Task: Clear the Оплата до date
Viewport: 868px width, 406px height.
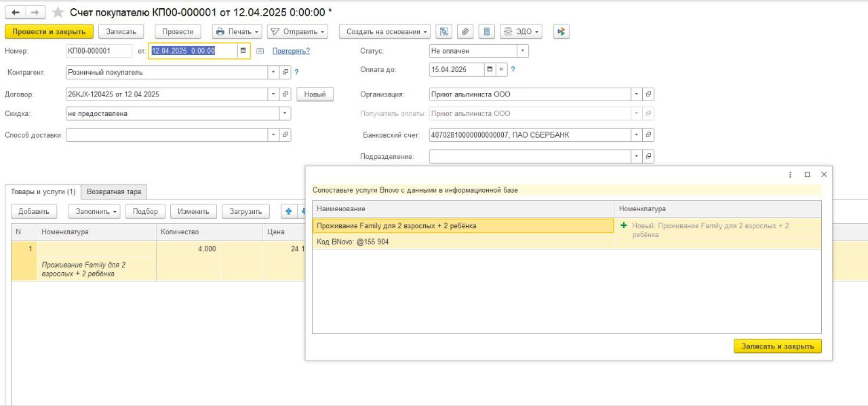Action: [x=501, y=69]
